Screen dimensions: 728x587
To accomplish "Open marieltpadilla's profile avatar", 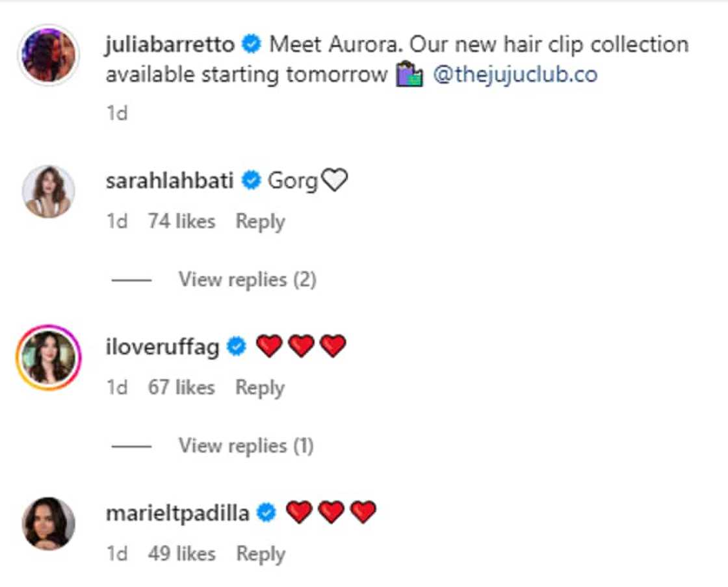I will tap(49, 523).
